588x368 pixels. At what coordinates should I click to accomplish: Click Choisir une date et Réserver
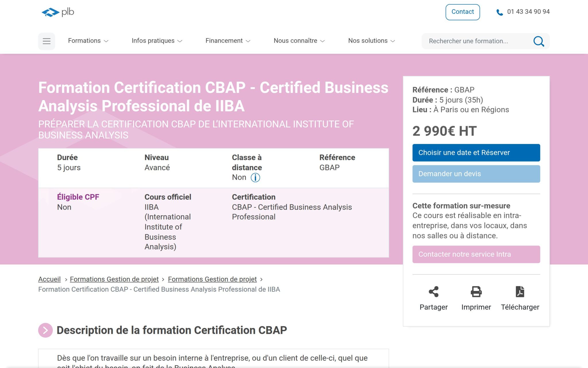[x=476, y=153]
